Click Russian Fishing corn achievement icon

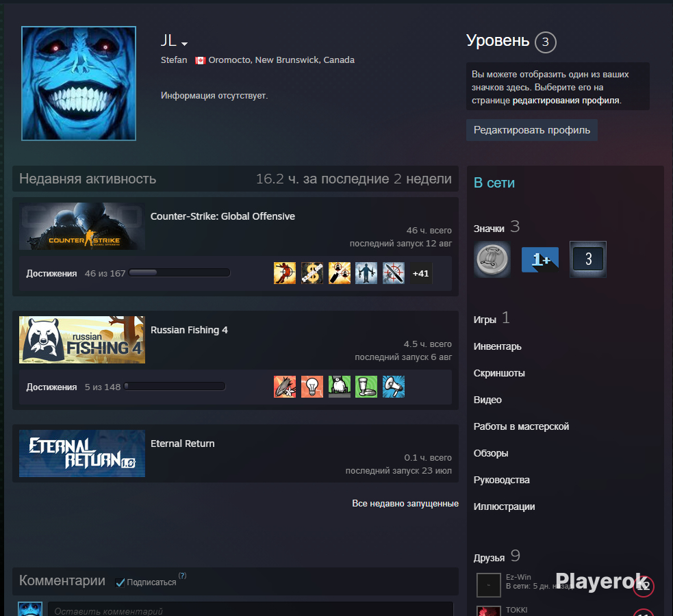point(285,387)
